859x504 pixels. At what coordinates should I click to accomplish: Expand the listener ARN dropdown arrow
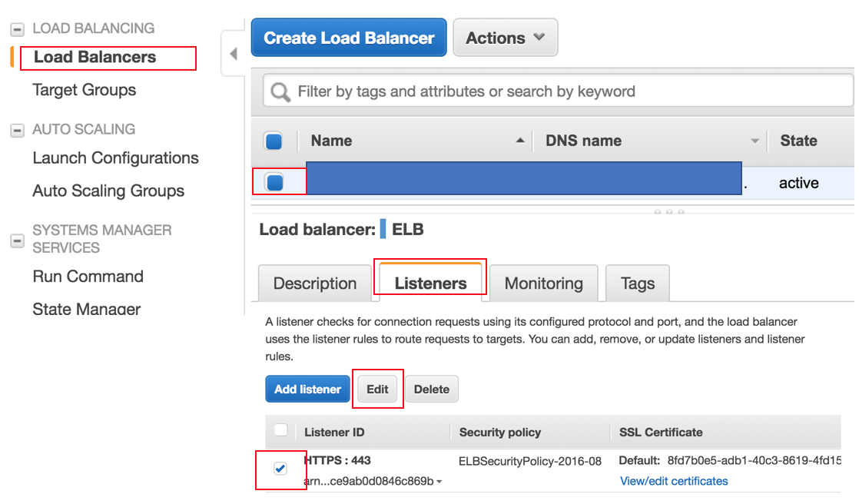click(439, 482)
